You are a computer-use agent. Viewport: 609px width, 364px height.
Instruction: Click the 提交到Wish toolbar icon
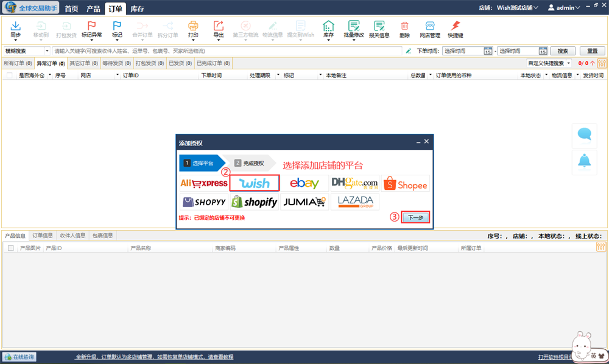(301, 26)
